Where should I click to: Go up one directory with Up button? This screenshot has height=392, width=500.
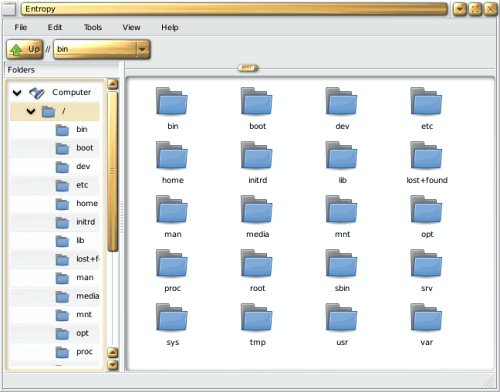25,49
